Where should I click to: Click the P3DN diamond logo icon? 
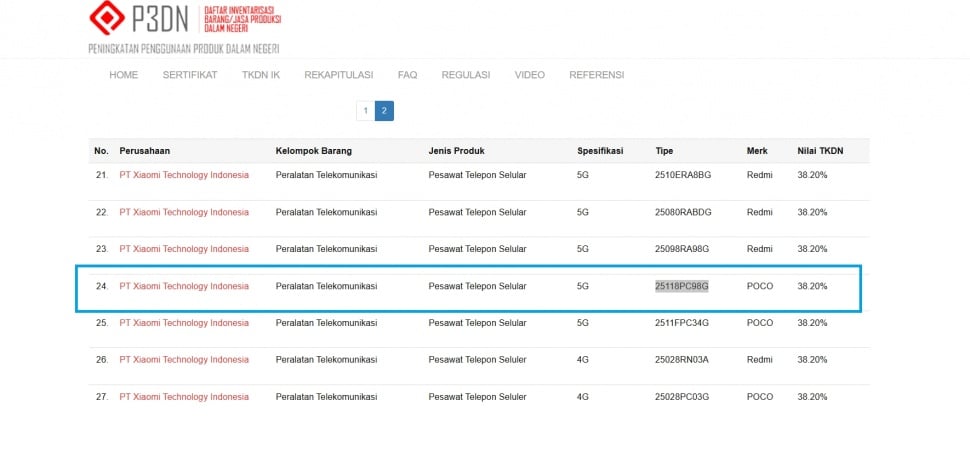point(109,17)
